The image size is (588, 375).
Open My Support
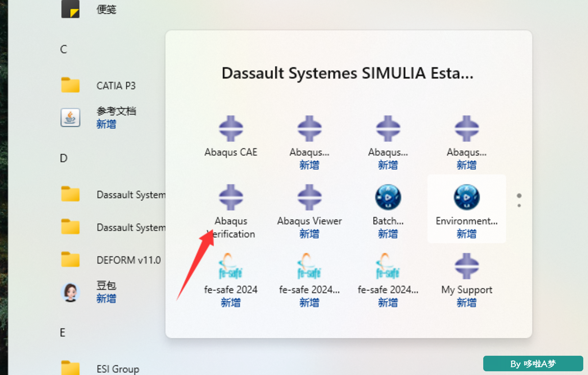click(466, 280)
